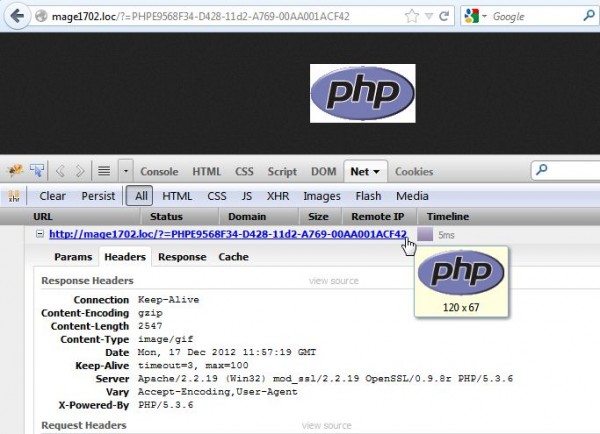The height and width of the screenshot is (434, 600).
Task: Filter net requests by Flash
Action: click(368, 196)
